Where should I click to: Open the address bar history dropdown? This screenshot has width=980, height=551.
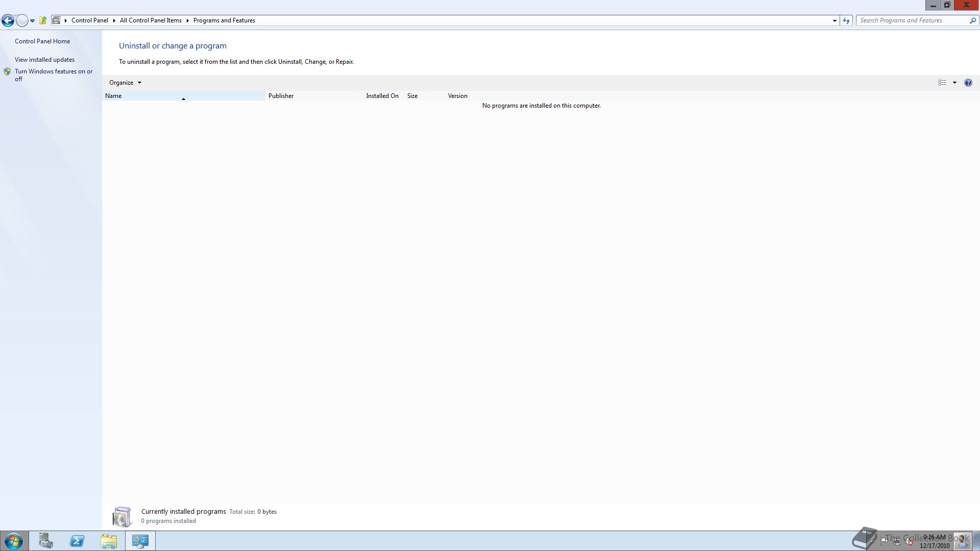(x=835, y=20)
